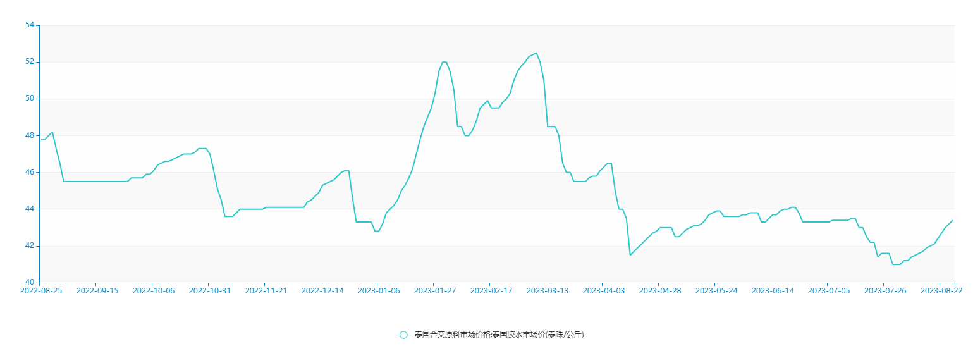Screen dimensions: 980x346
Task: Select x-axis date label 2023-07-26
Action: tap(885, 291)
